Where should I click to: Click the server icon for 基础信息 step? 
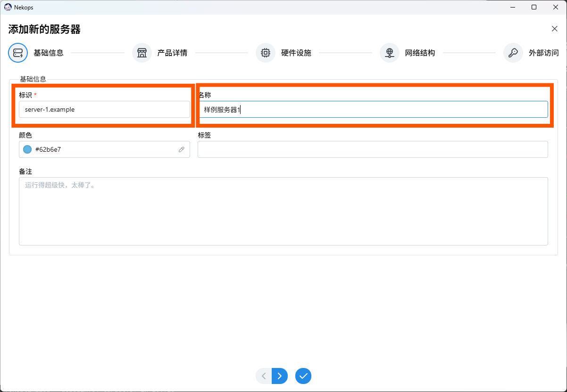point(18,53)
